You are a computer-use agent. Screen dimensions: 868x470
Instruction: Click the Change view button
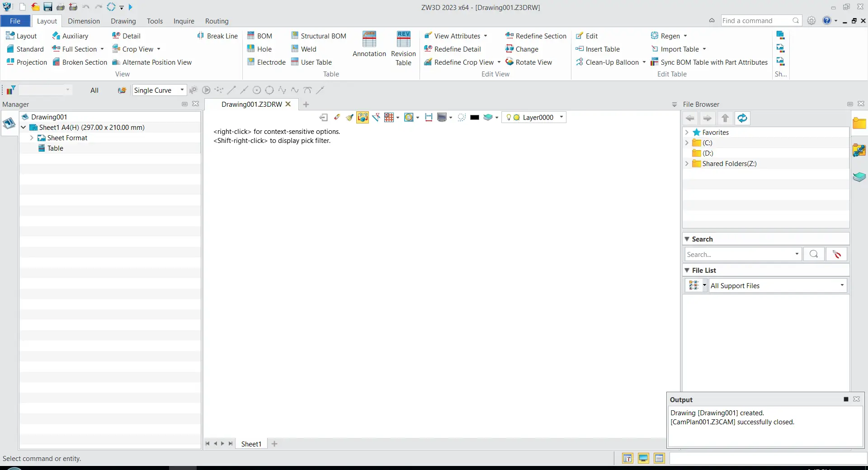[522, 49]
